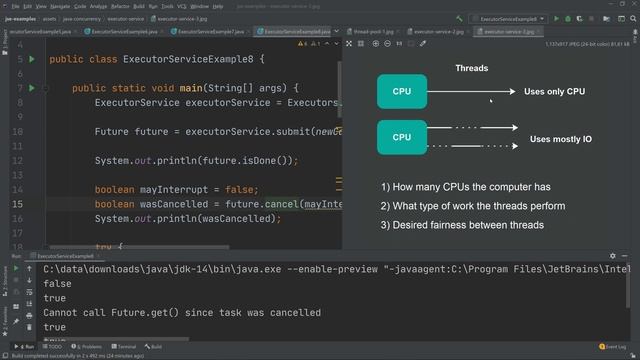Switch to executor-service-2.jpg tab
The image size is (640, 360).
(438, 31)
